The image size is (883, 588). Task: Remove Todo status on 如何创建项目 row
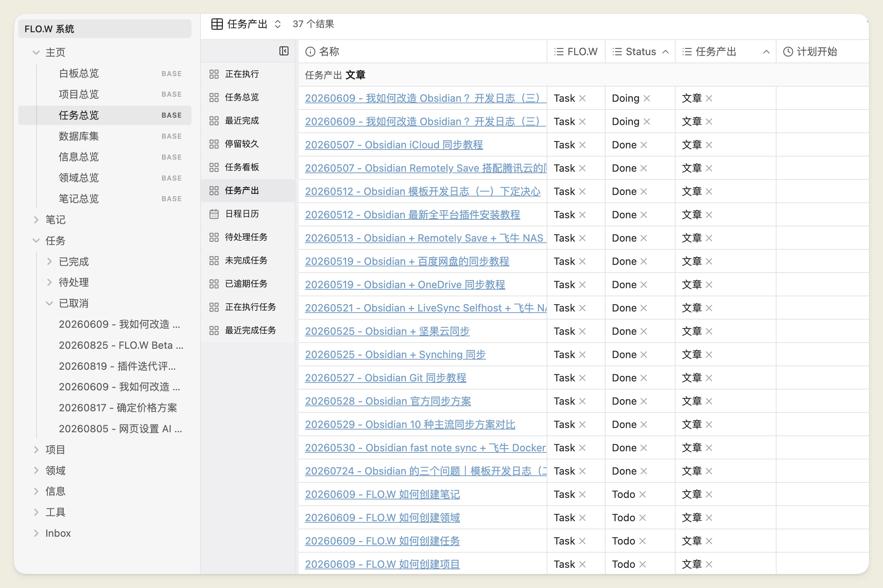click(643, 565)
